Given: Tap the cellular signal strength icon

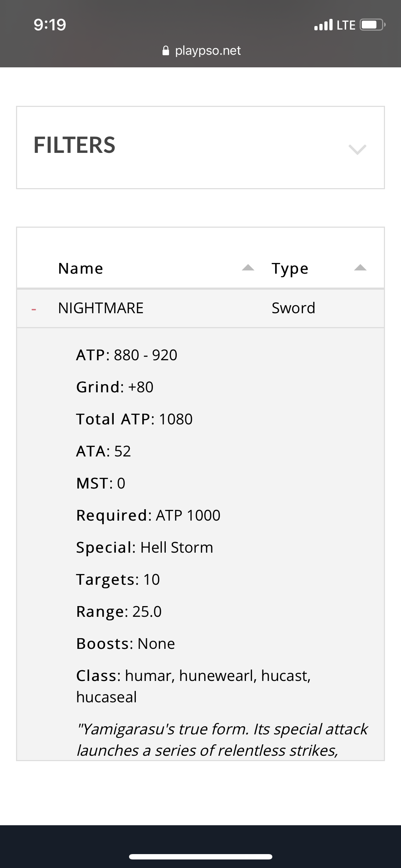Looking at the screenshot, I should click(323, 25).
